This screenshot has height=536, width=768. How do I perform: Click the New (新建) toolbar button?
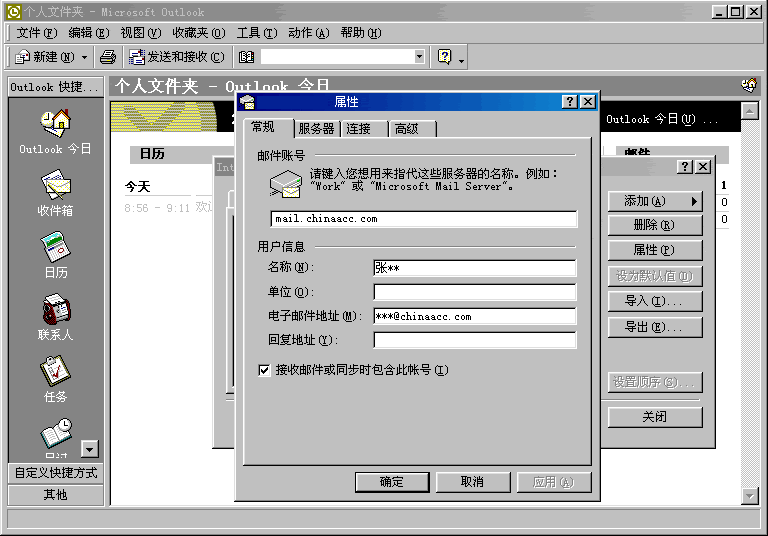click(45, 57)
